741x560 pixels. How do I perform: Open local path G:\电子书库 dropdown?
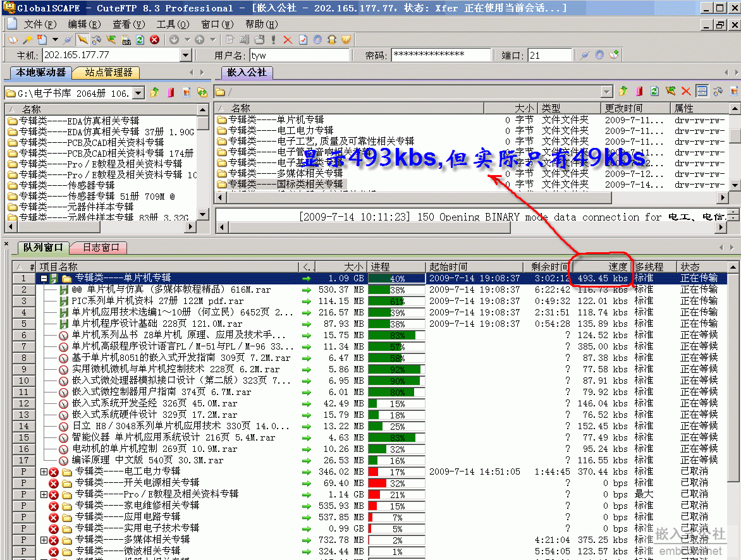coord(138,93)
